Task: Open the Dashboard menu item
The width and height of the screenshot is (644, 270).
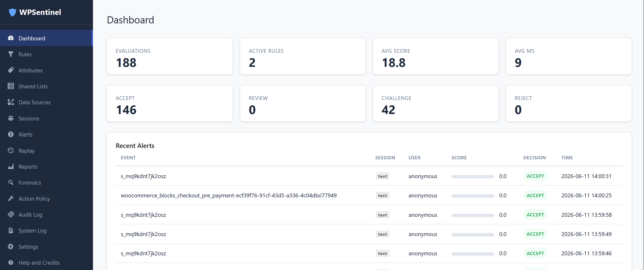Action: pyautogui.click(x=46, y=38)
